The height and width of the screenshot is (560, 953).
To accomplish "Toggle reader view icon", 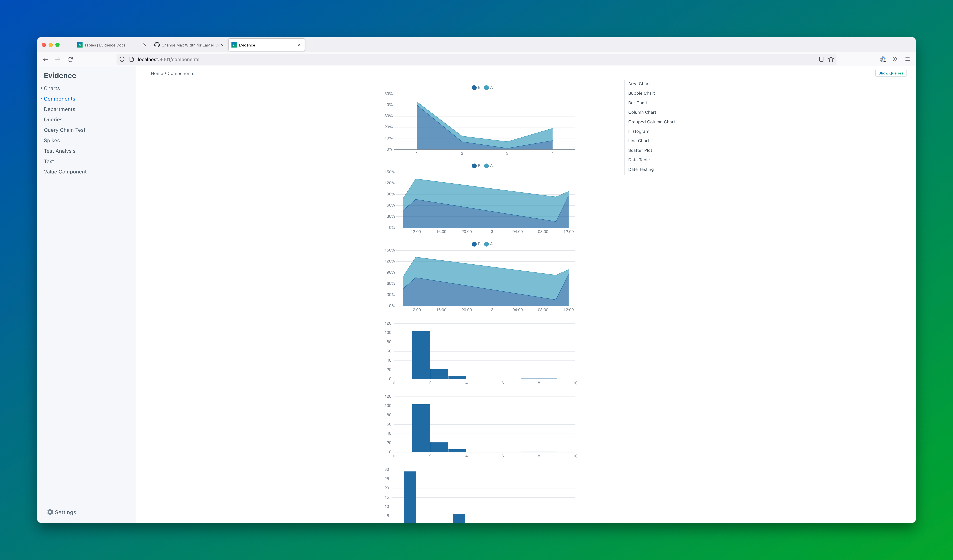I will pos(821,59).
